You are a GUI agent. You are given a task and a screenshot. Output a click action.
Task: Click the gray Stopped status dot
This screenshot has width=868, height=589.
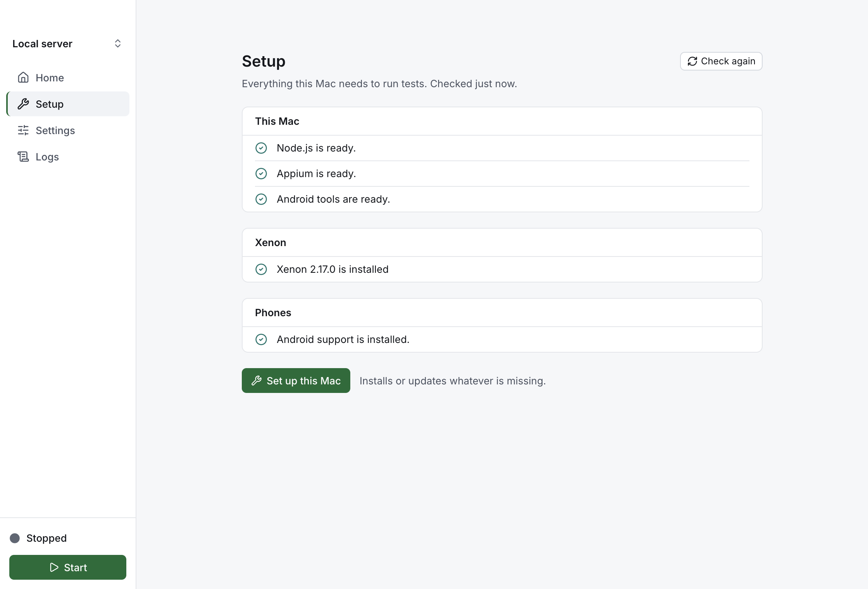pyautogui.click(x=15, y=538)
